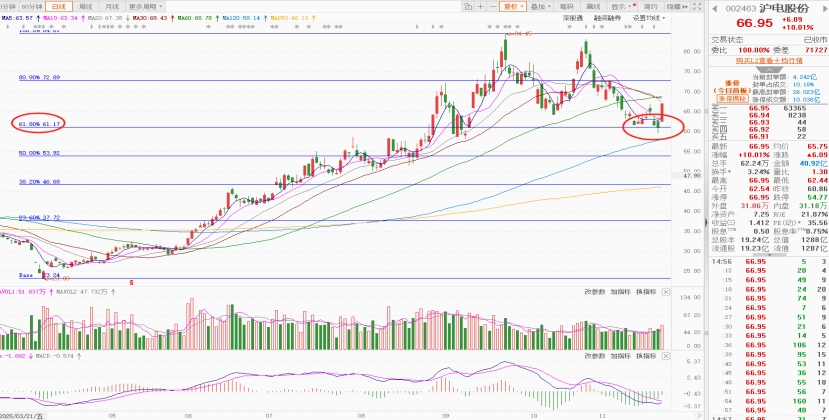The height and width of the screenshot is (420, 829).
Task: Click the MA20 down arrow indicator
Action: click(128, 18)
